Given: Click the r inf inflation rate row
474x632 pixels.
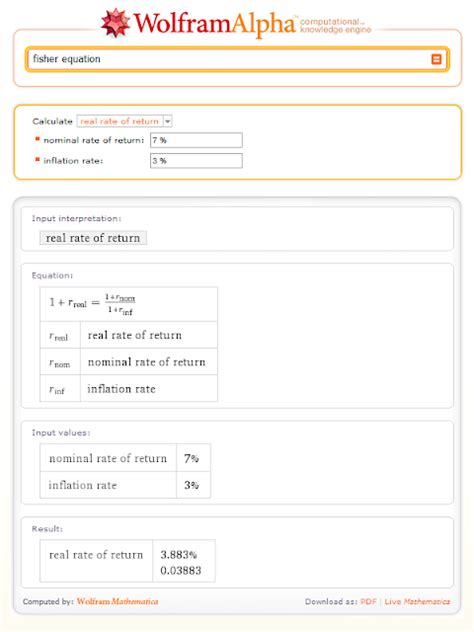Looking at the screenshot, I should click(129, 388).
